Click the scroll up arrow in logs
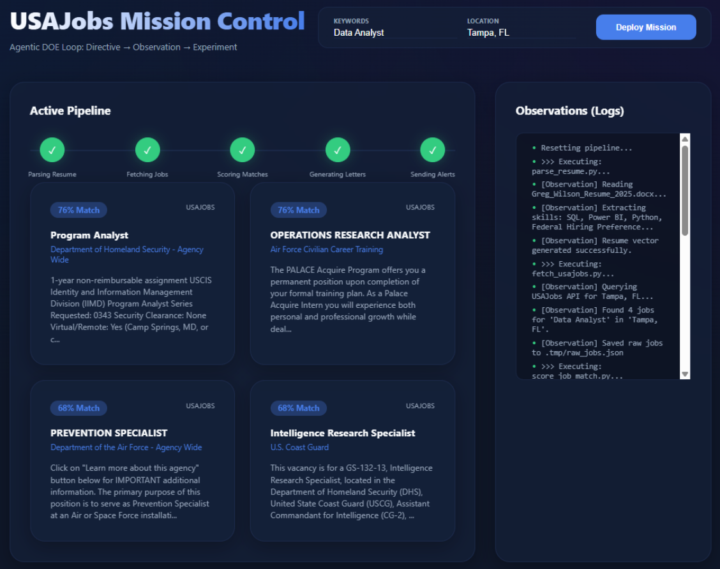This screenshot has height=569, width=720. click(685, 139)
